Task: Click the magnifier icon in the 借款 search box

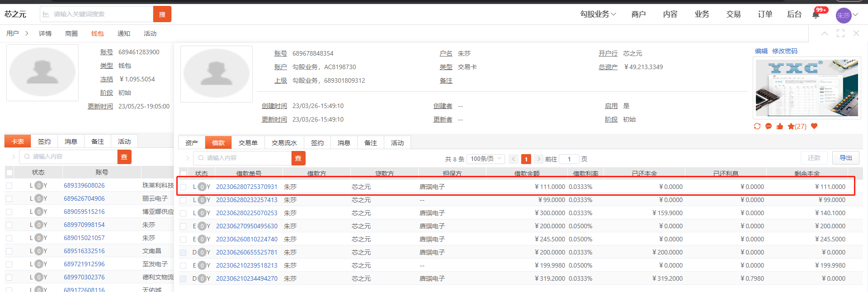Action: (201, 158)
